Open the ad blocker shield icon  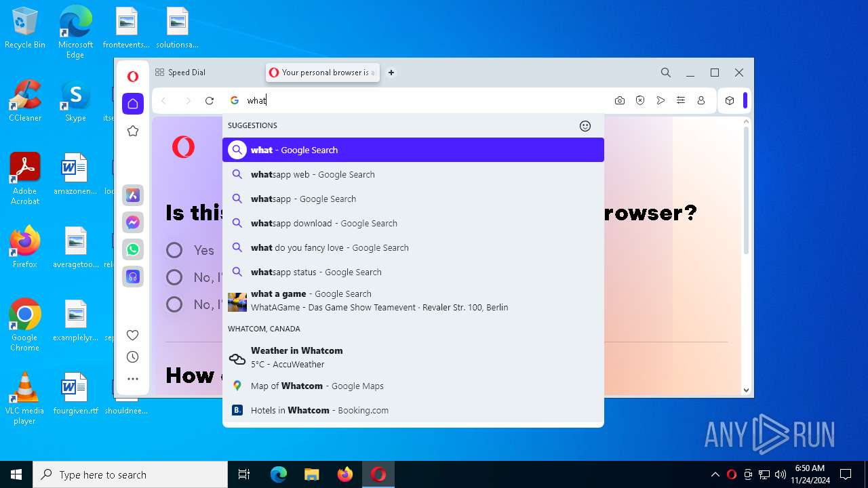[640, 100]
